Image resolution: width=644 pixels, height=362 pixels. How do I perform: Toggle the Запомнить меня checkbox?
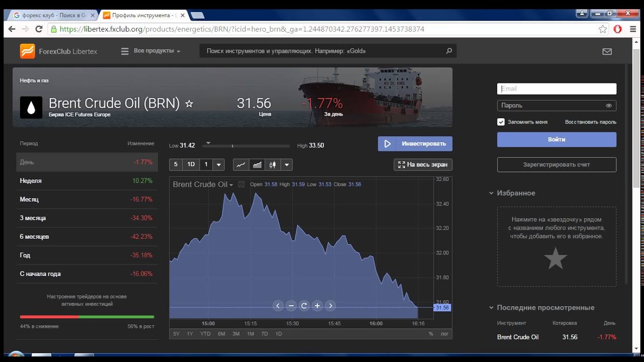(x=501, y=122)
